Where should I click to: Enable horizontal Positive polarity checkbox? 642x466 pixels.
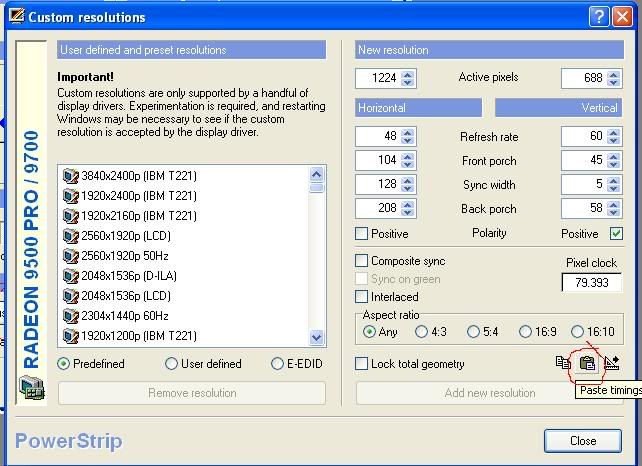click(x=361, y=234)
